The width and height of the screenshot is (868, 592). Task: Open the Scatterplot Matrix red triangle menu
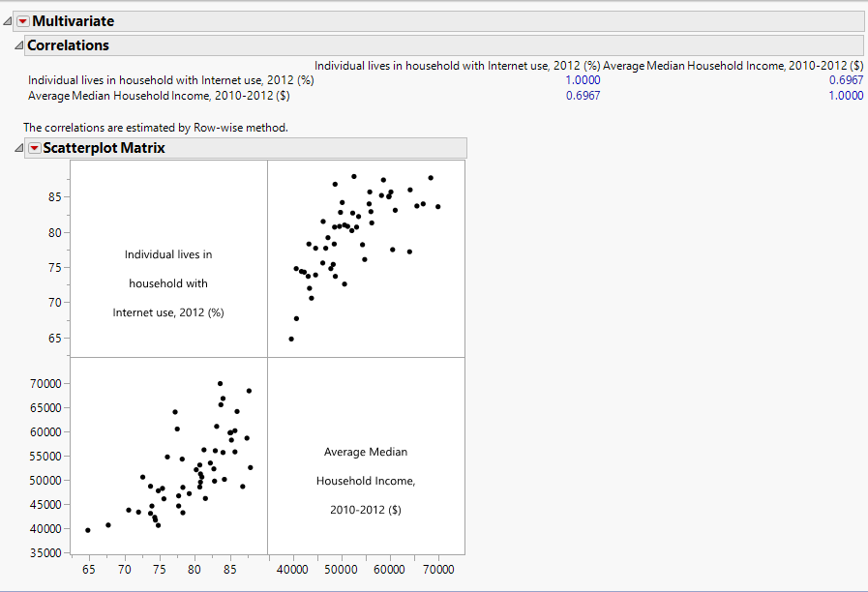[x=37, y=147]
